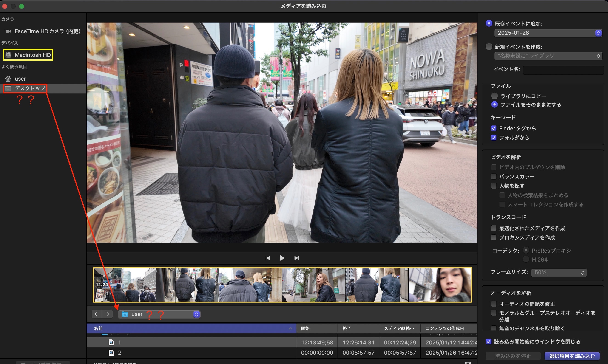Uncheck the Finderタグから keyword checkbox
The height and width of the screenshot is (364, 608).
(x=493, y=128)
